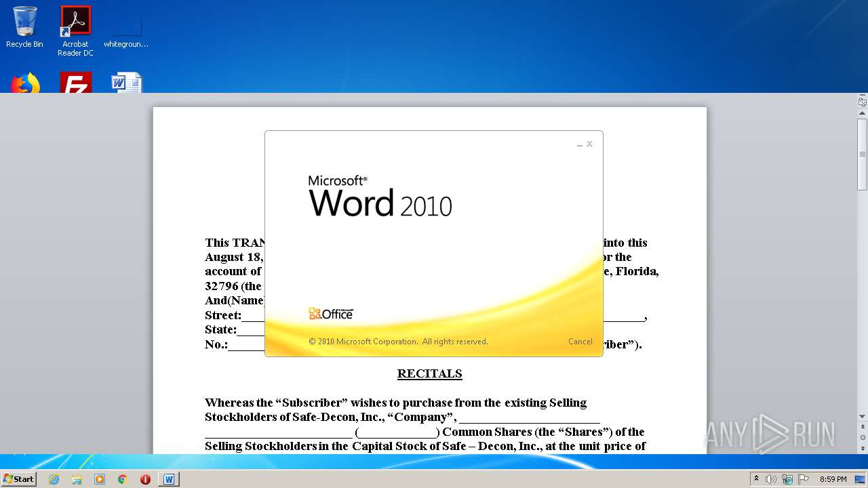The height and width of the screenshot is (488, 868).
Task: Open the Word document desktop icon
Action: coord(126,83)
